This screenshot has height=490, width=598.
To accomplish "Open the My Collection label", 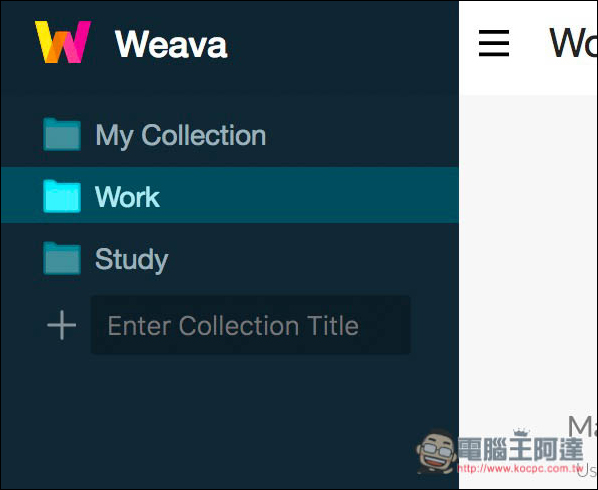I will coord(180,136).
